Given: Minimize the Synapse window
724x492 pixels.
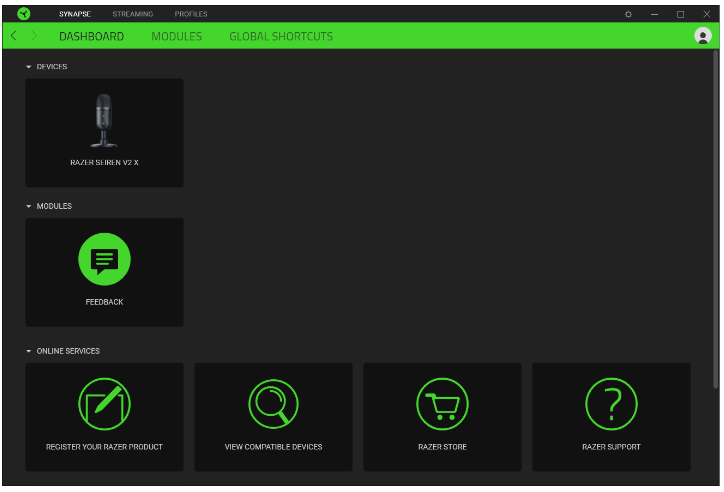Looking at the screenshot, I should (654, 14).
